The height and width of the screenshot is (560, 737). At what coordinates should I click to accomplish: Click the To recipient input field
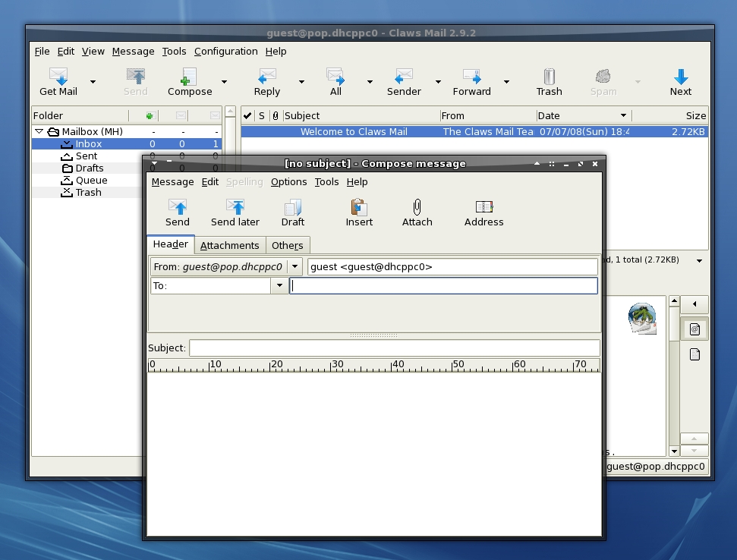444,285
